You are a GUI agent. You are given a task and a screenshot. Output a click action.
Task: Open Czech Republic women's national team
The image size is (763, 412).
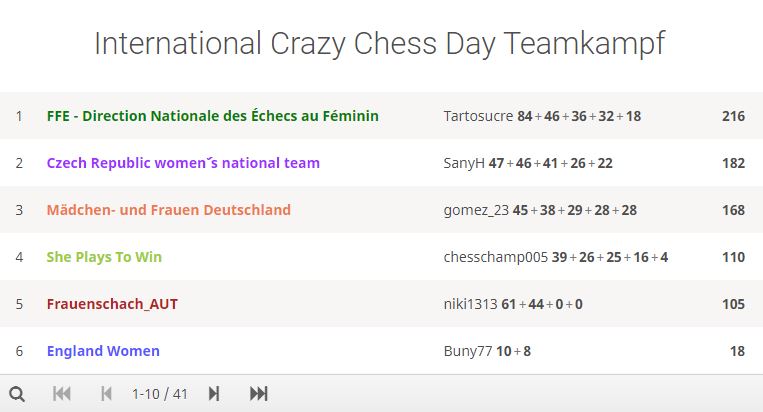point(183,163)
